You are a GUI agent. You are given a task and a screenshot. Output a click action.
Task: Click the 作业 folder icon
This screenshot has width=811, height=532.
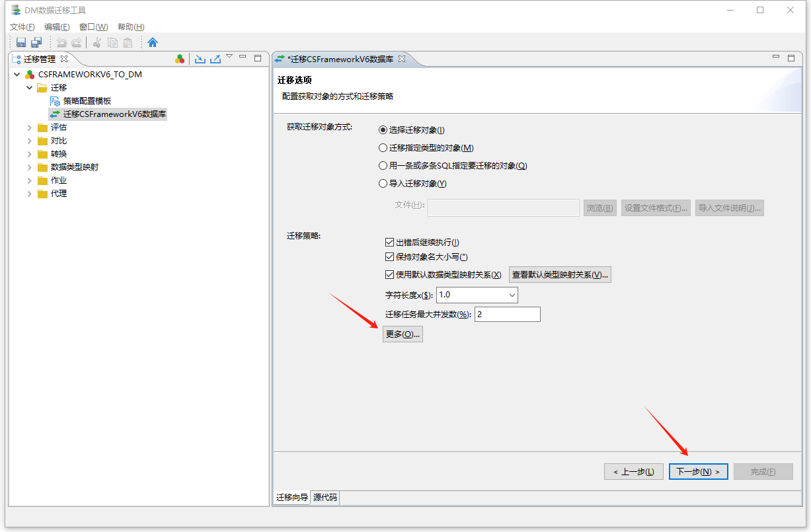(42, 180)
